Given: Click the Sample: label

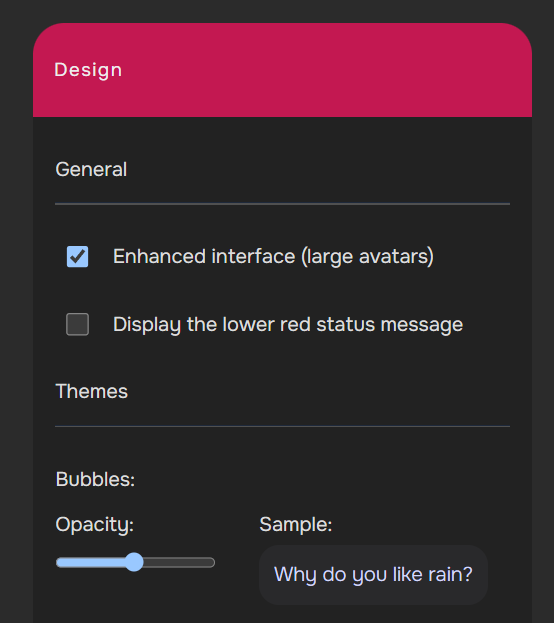Looking at the screenshot, I should [x=296, y=524].
